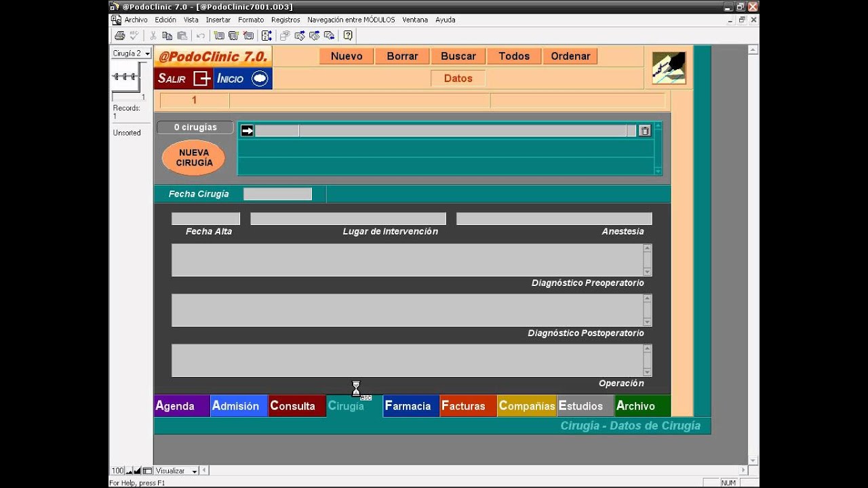Click the Fecha Cirugía input field
The height and width of the screenshot is (488, 868).
277,194
